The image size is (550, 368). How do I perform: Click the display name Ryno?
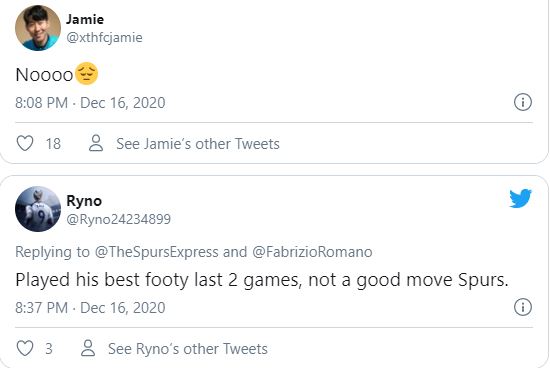point(84,201)
